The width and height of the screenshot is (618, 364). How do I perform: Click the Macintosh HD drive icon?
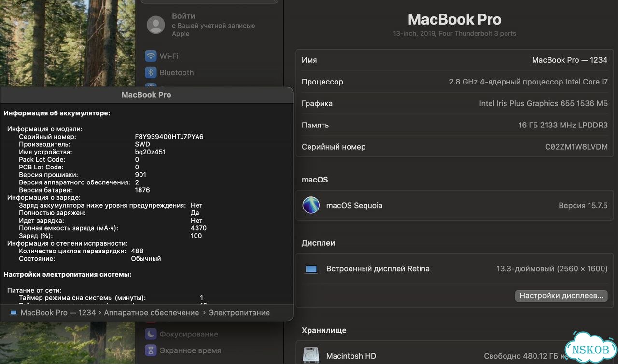(311, 356)
